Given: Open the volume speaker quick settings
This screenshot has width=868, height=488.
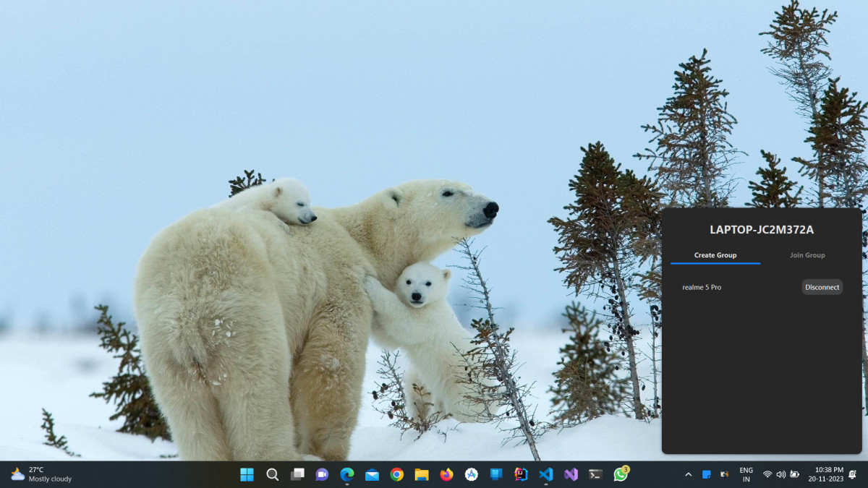Looking at the screenshot, I should pos(780,474).
